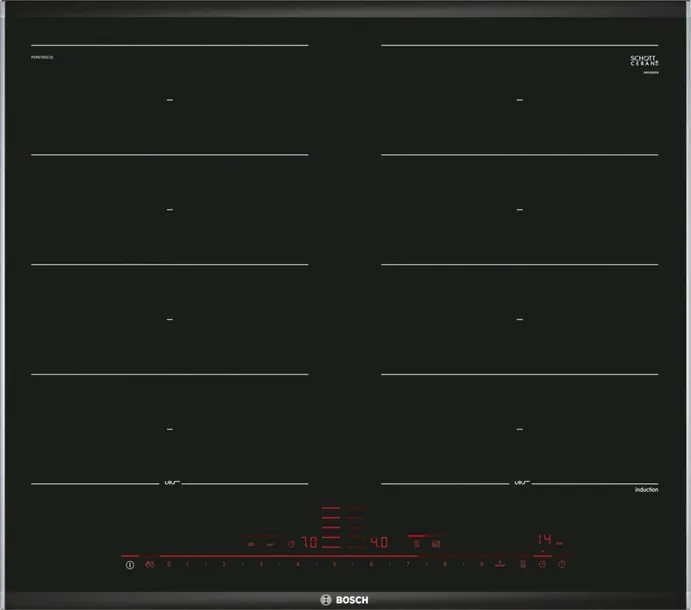Tap the Bosch logo on front edge
691x610 pixels.
pos(345,599)
